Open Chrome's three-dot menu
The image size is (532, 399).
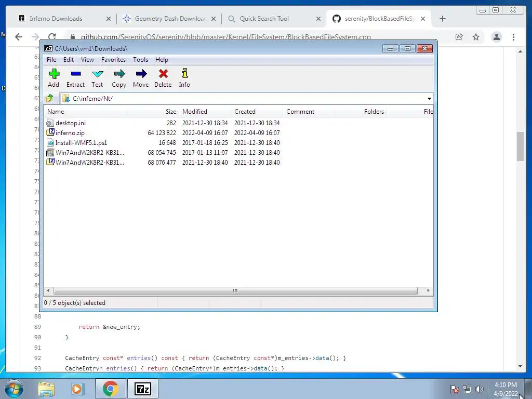click(514, 37)
